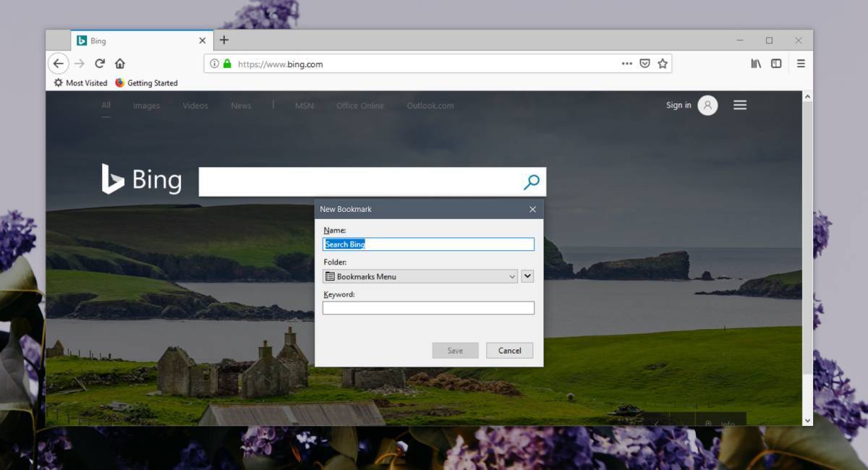
Task: Cancel the New Bookmark dialog
Action: [x=509, y=350]
